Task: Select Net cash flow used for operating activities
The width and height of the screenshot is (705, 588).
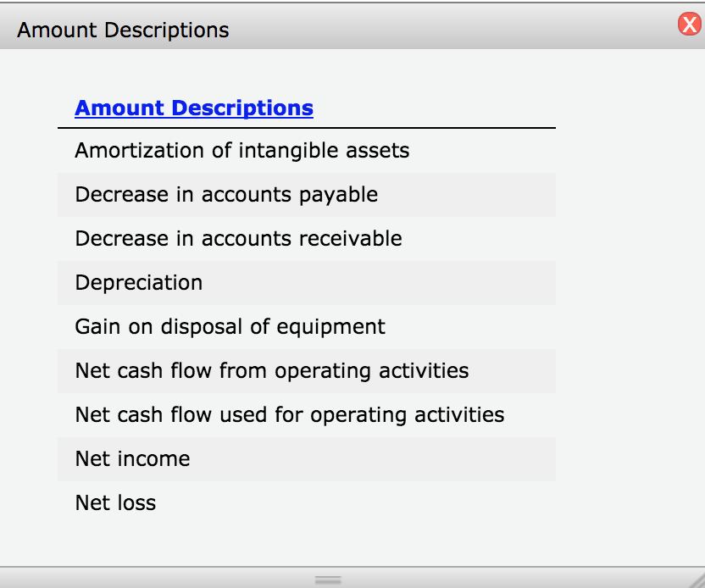Action: pyautogui.click(x=289, y=414)
